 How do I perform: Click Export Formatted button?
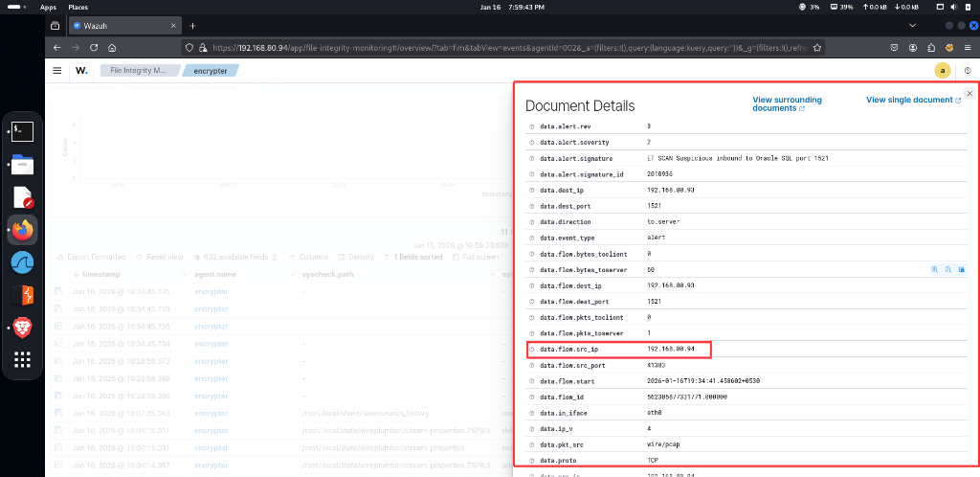coord(91,257)
